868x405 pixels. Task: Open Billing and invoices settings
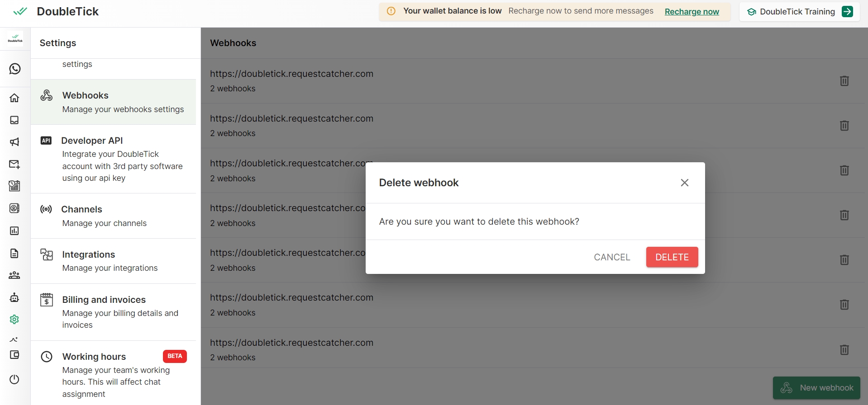113,312
